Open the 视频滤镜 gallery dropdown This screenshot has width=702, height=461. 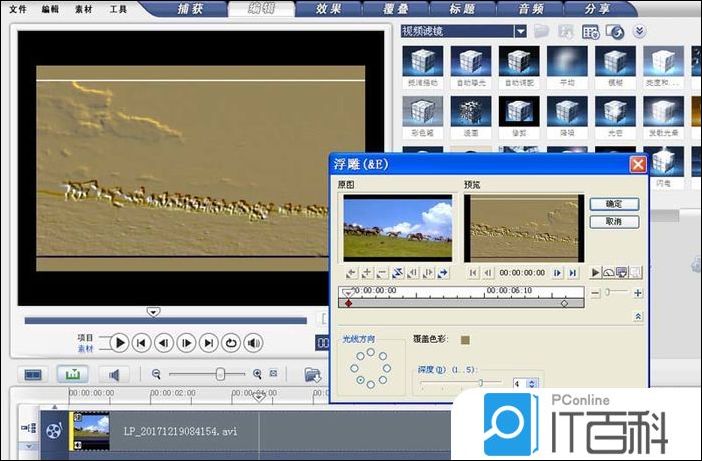click(520, 31)
